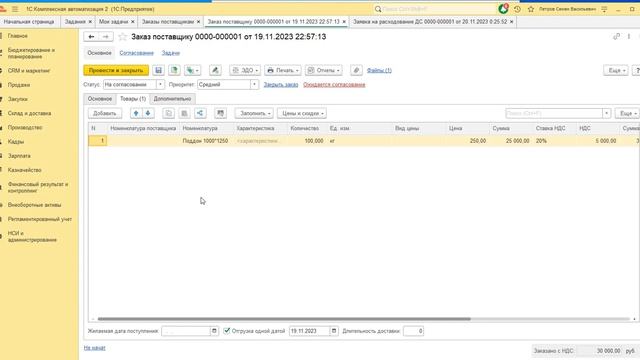Image resolution: width=640 pixels, height=360 pixels.
Task: Click the table horizontal scrollbar
Action: [x=284, y=319]
